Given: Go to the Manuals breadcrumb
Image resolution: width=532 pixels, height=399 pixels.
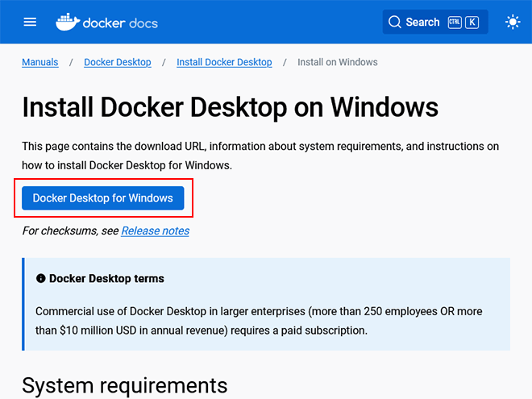Looking at the screenshot, I should [40, 62].
